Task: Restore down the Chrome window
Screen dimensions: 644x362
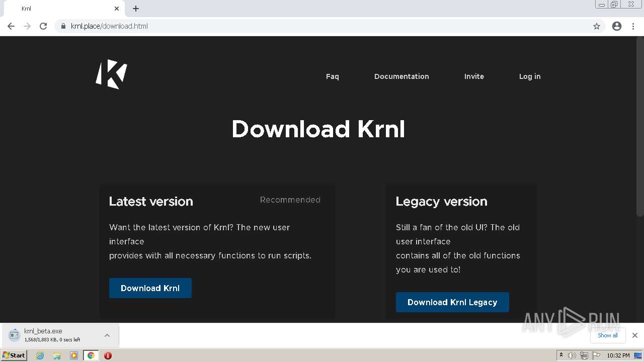Action: point(614,5)
